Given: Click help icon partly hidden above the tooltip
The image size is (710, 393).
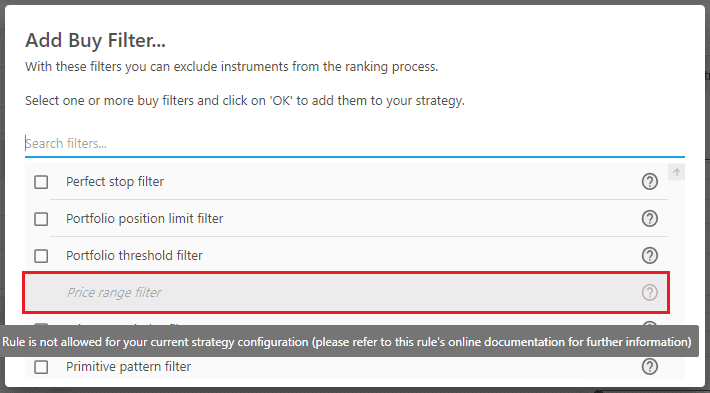Looking at the screenshot, I should tap(649, 326).
